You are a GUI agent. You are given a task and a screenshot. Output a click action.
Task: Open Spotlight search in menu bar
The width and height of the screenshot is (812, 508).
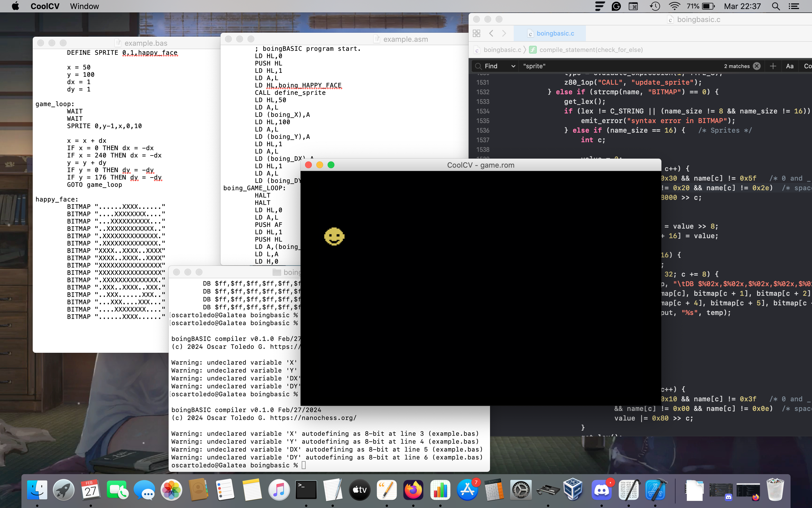[776, 6]
